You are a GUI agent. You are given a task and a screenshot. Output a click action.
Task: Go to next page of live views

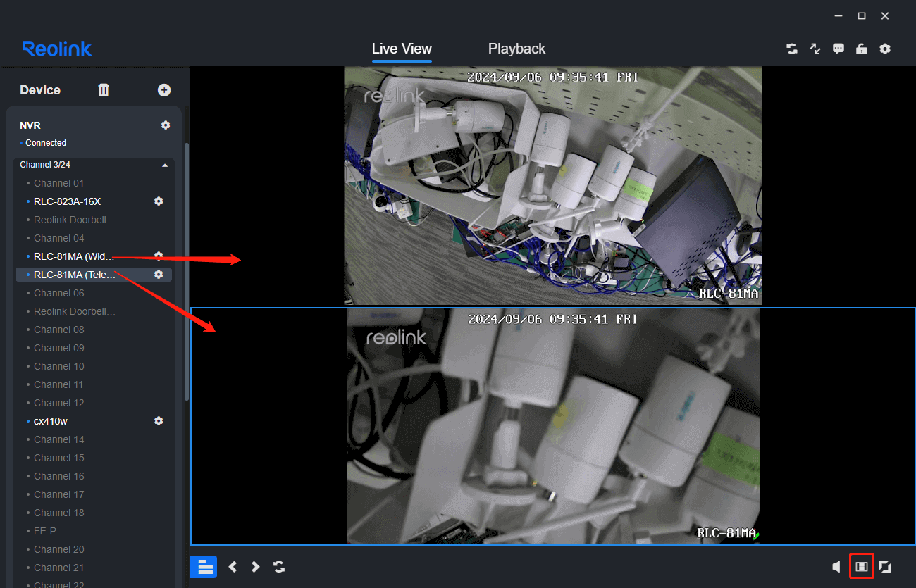256,566
